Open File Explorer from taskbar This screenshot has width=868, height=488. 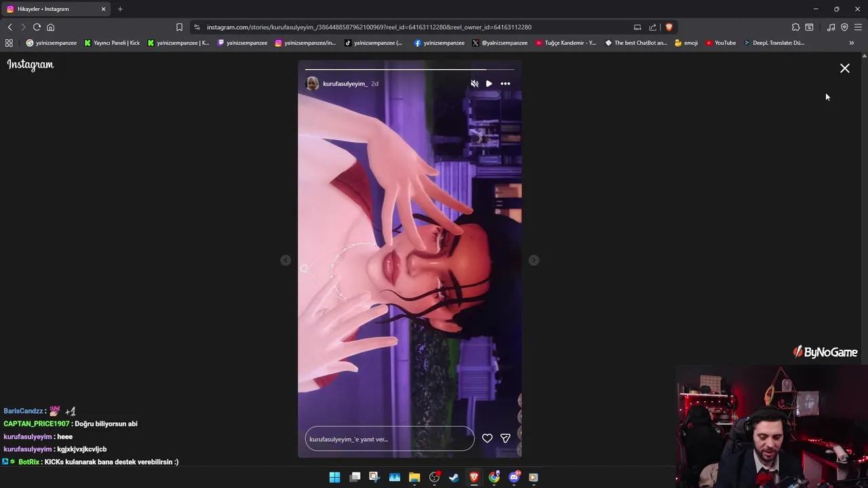(414, 477)
